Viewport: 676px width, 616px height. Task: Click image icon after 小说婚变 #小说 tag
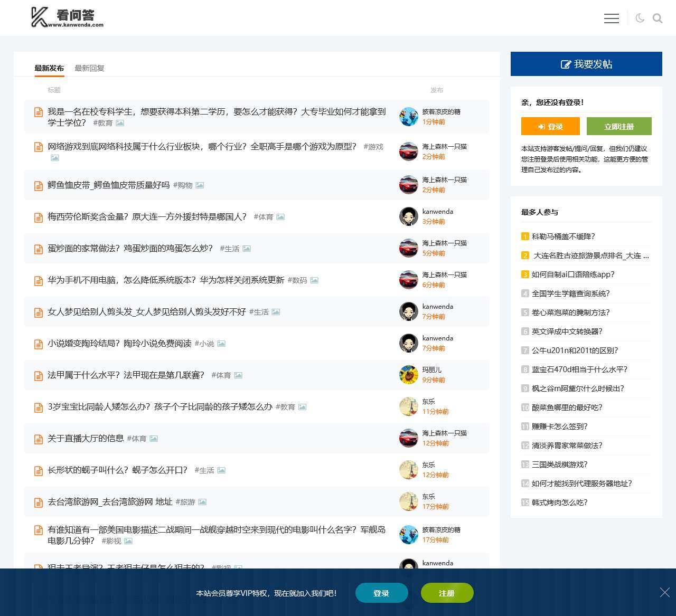[x=221, y=344]
